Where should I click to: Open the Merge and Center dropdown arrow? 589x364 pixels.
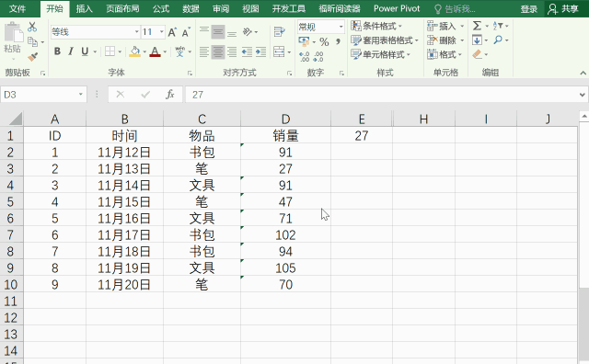[x=289, y=52]
